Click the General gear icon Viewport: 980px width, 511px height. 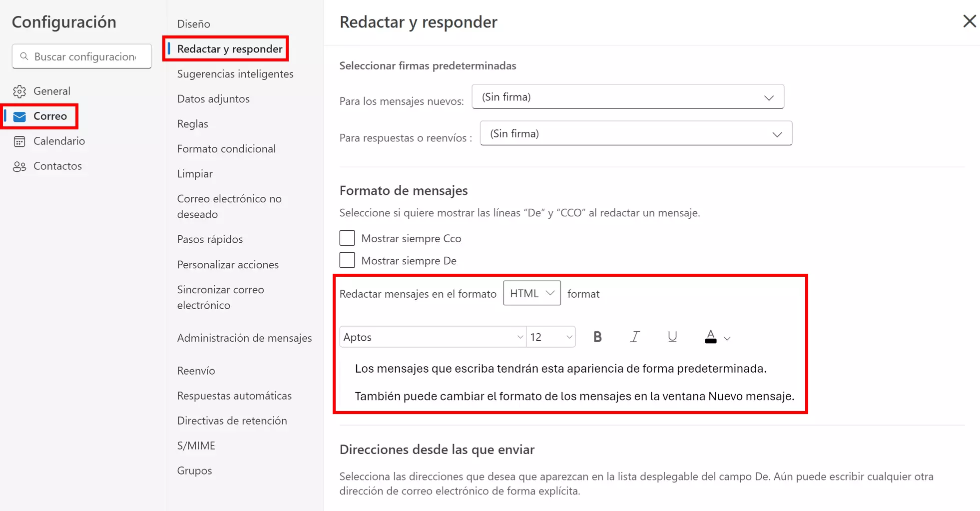(x=19, y=91)
